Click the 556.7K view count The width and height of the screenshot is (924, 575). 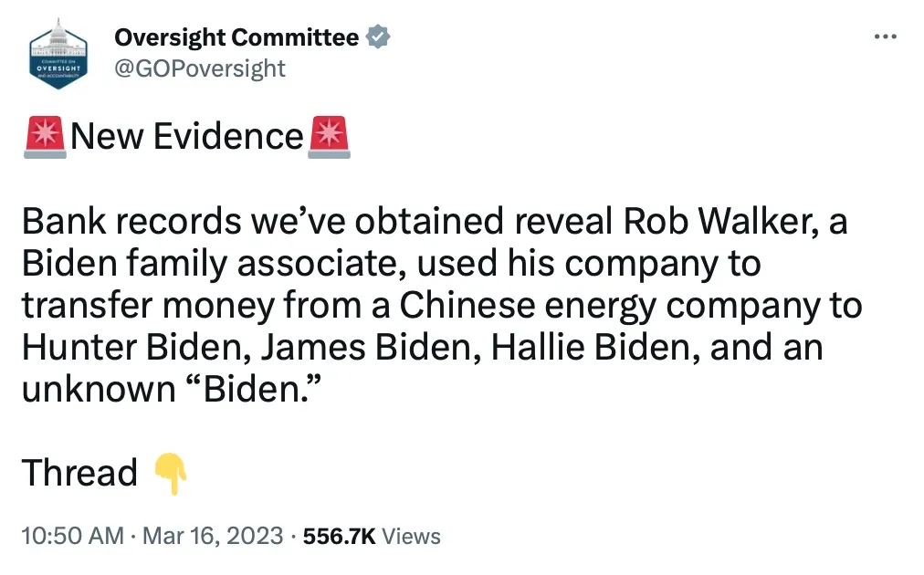[x=339, y=537]
